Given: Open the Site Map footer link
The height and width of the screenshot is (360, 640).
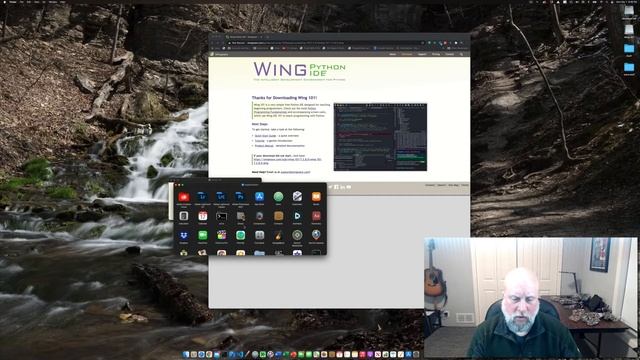Looking at the screenshot, I should click(453, 185).
